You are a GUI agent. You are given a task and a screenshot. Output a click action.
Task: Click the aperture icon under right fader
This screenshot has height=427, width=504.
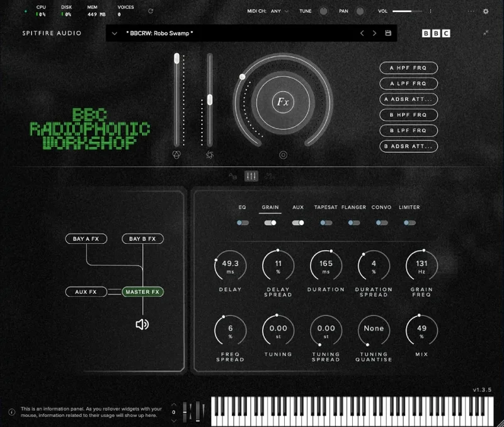coord(210,155)
